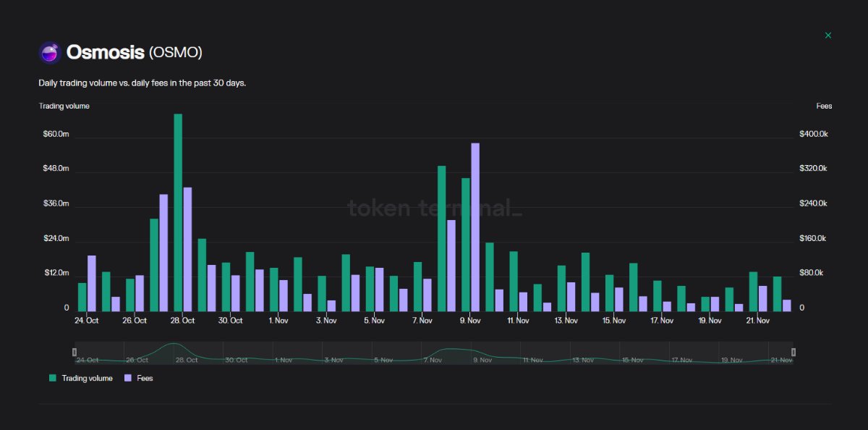Toggle the Fees series in the legend
This screenshot has width=868, height=430.
pyautogui.click(x=139, y=378)
